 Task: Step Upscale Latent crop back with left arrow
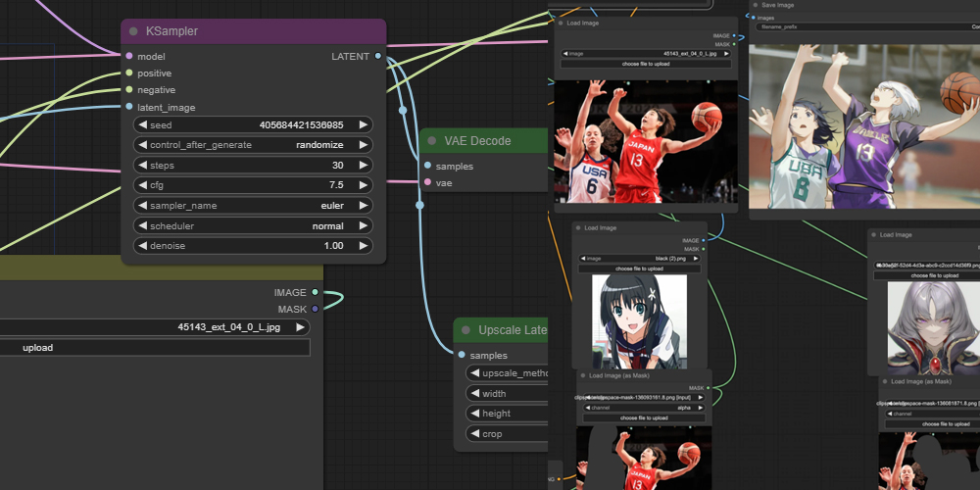click(475, 433)
